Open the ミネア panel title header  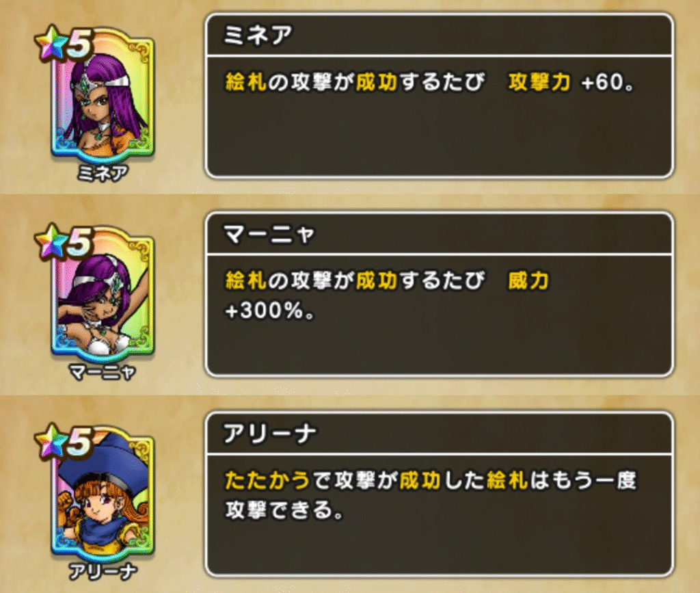coord(440,35)
